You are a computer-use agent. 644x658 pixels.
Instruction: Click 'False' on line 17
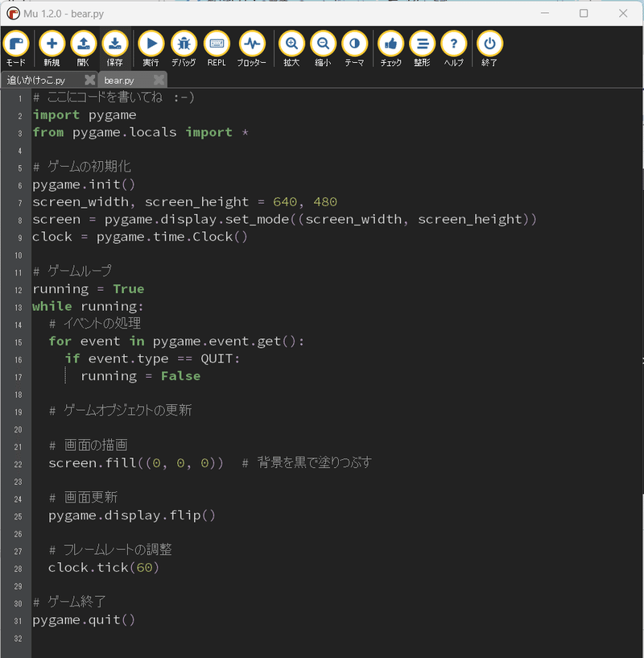click(181, 375)
